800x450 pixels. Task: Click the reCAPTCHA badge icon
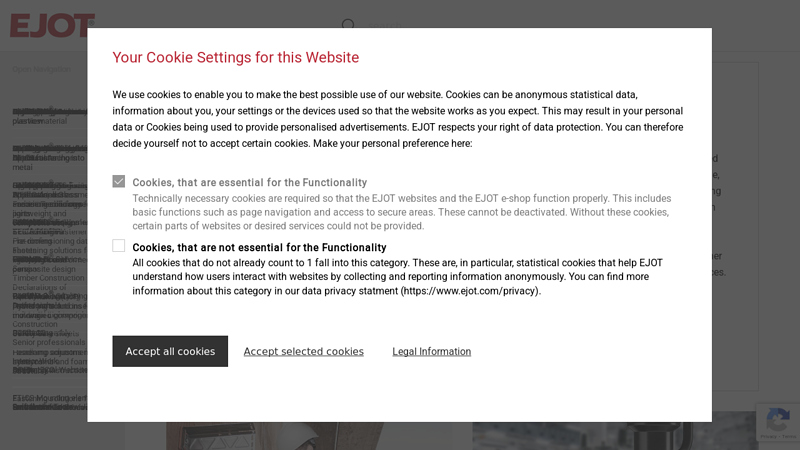pos(776,418)
